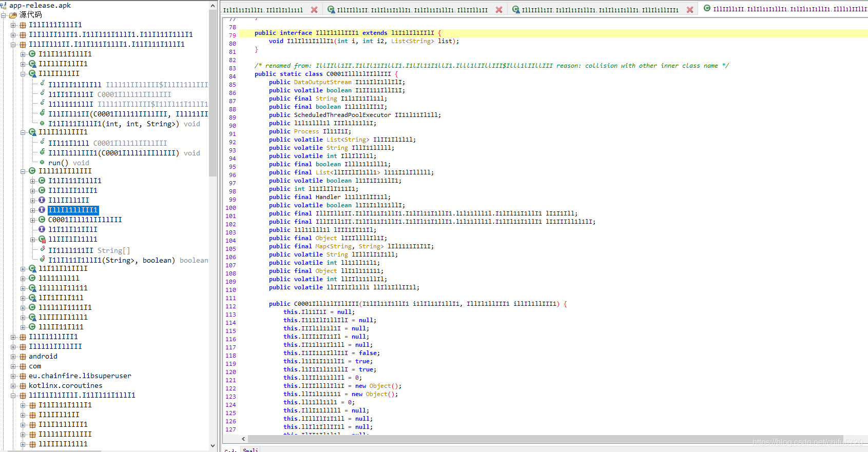Select eu.chainfire.libsuperuser in the tree

click(x=80, y=376)
